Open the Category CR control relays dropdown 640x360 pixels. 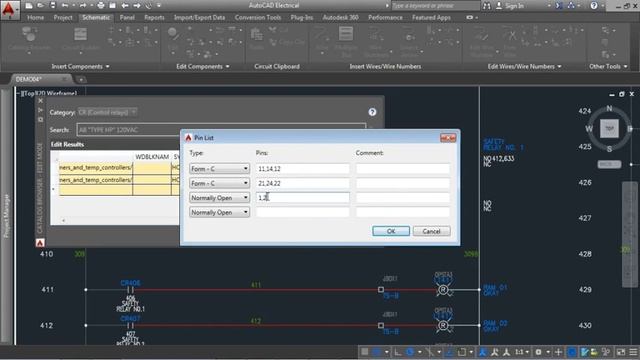click(x=107, y=112)
